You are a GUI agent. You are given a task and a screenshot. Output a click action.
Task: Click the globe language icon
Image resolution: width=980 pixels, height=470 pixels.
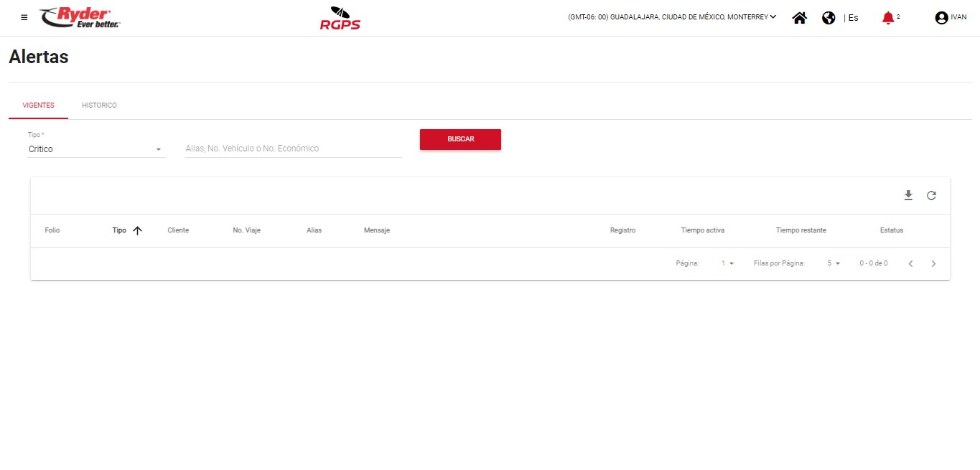pyautogui.click(x=829, y=18)
